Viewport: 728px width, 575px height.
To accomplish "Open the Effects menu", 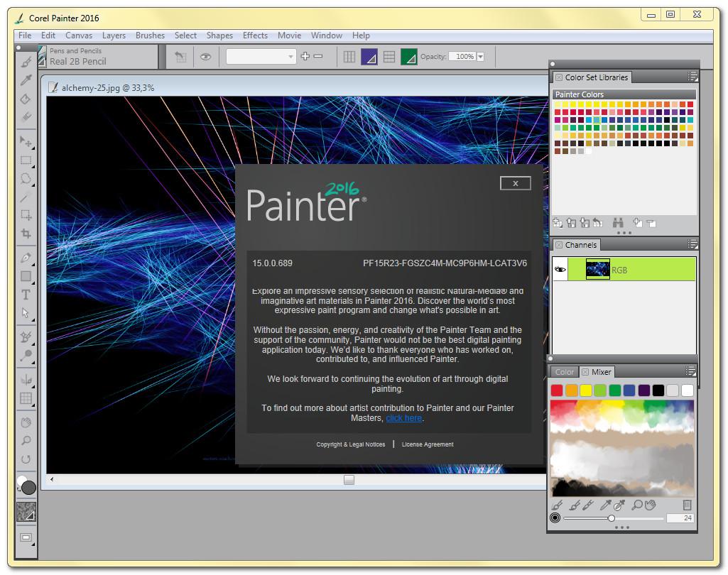I will tap(255, 35).
